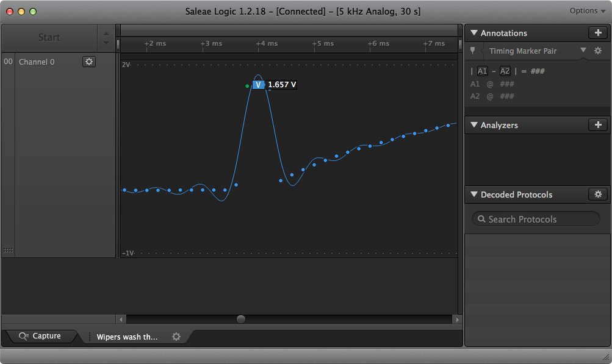The width and height of the screenshot is (612, 364).
Task: Click the Search Protocols field
Action: click(536, 219)
